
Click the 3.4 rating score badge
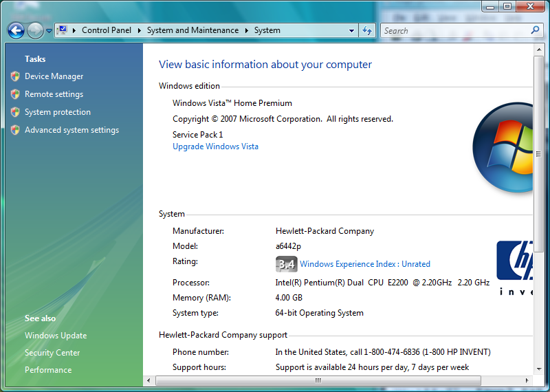click(286, 264)
